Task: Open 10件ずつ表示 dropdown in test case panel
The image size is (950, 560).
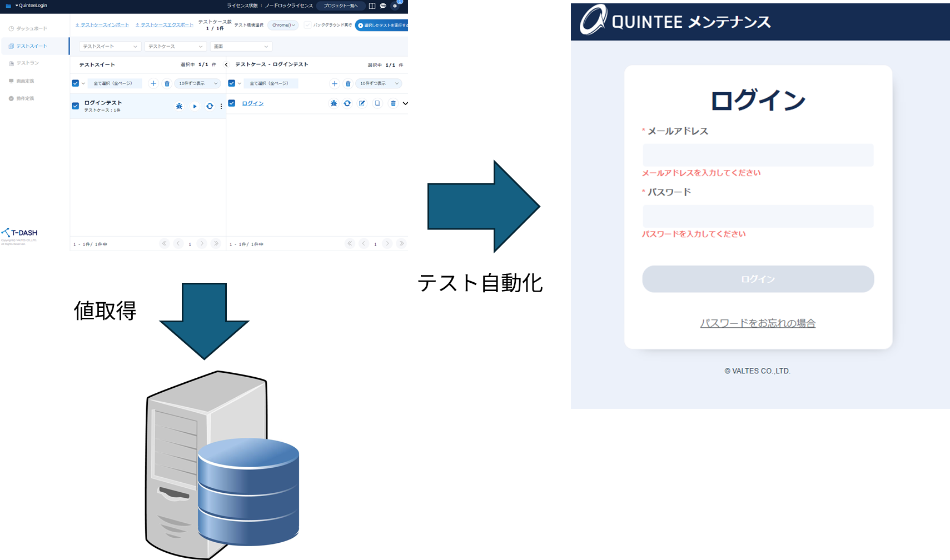Action: pyautogui.click(x=379, y=83)
